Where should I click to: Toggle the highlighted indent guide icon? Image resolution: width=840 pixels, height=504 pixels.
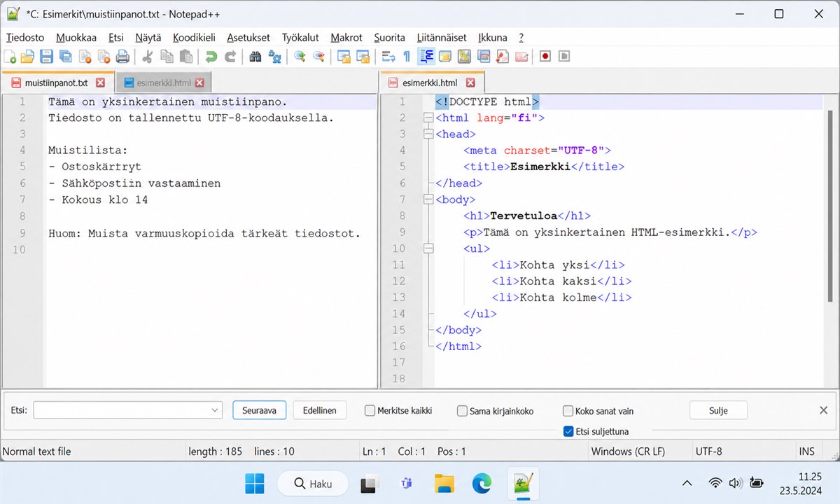pos(426,57)
